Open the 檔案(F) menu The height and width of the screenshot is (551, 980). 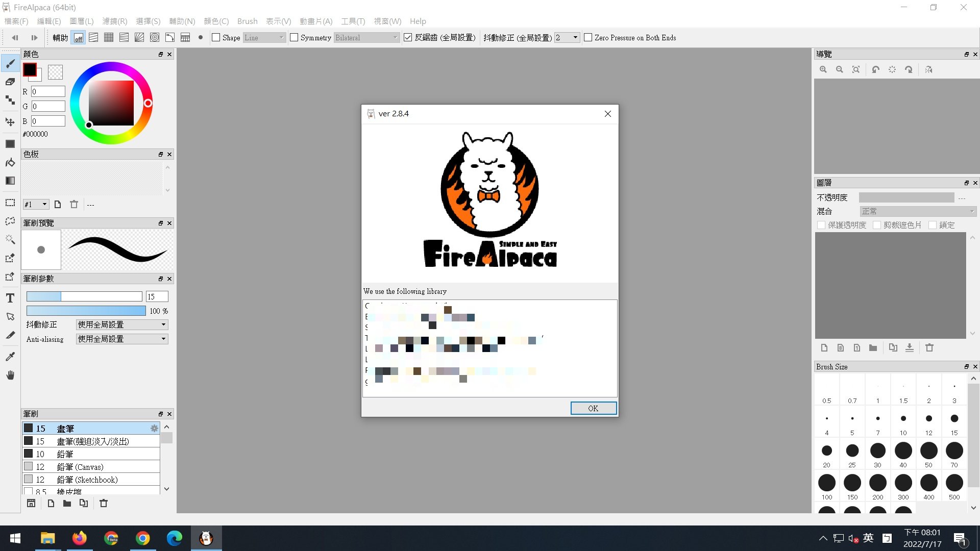16,21
